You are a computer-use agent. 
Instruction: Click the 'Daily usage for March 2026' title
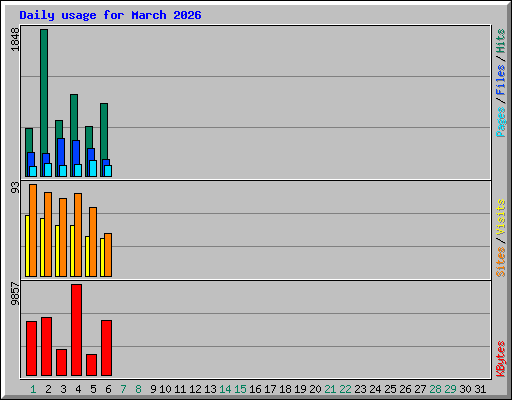point(110,15)
